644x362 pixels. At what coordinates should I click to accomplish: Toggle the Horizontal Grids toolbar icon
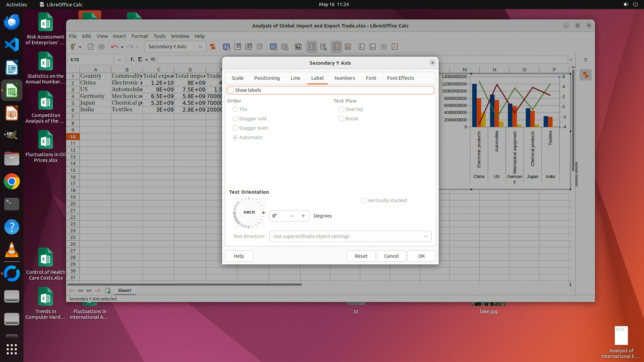tap(336, 47)
